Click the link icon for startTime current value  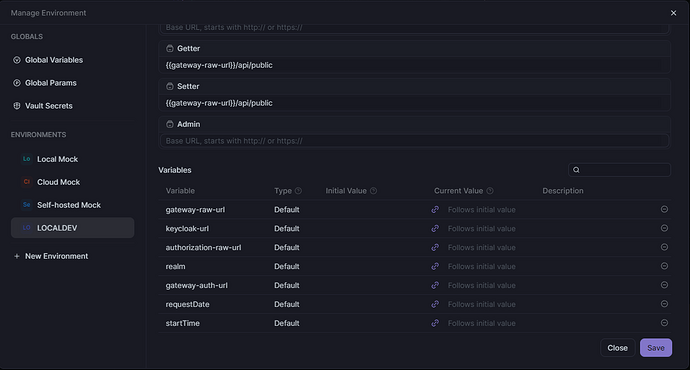coord(435,323)
